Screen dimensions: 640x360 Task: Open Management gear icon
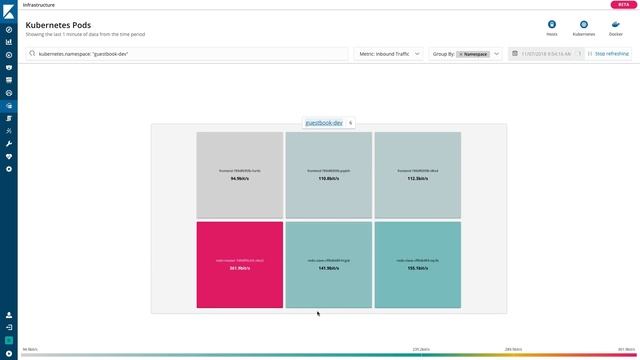click(x=9, y=169)
